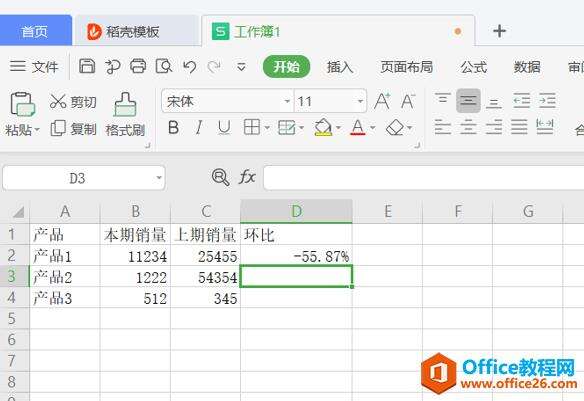
Task: Click the magnifier icon beside fx
Action: 220,177
